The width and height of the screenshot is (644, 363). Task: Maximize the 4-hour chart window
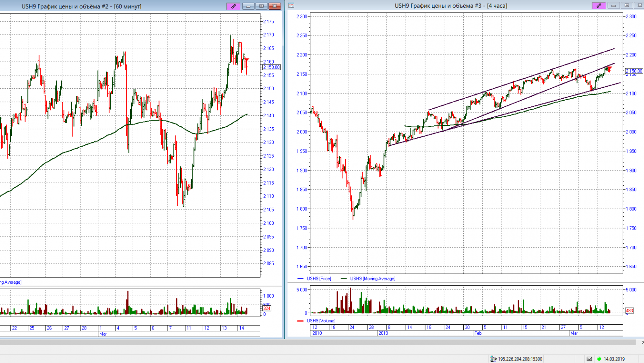point(626,6)
